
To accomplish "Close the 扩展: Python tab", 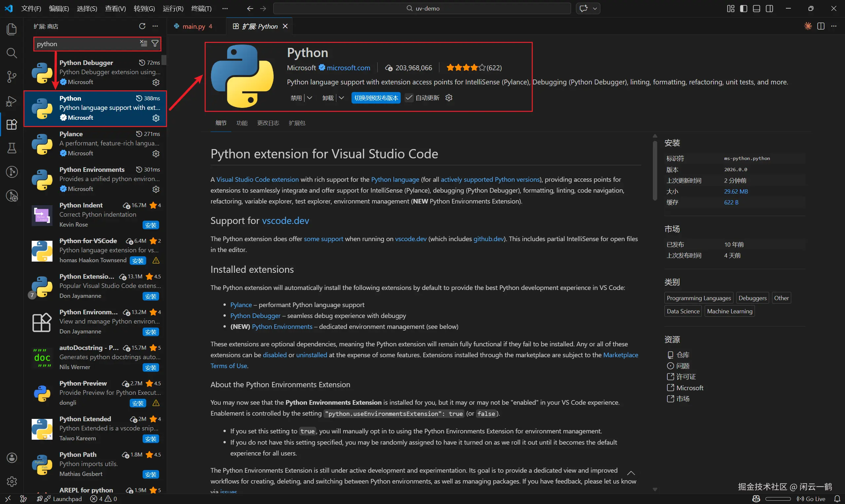I will click(x=286, y=26).
